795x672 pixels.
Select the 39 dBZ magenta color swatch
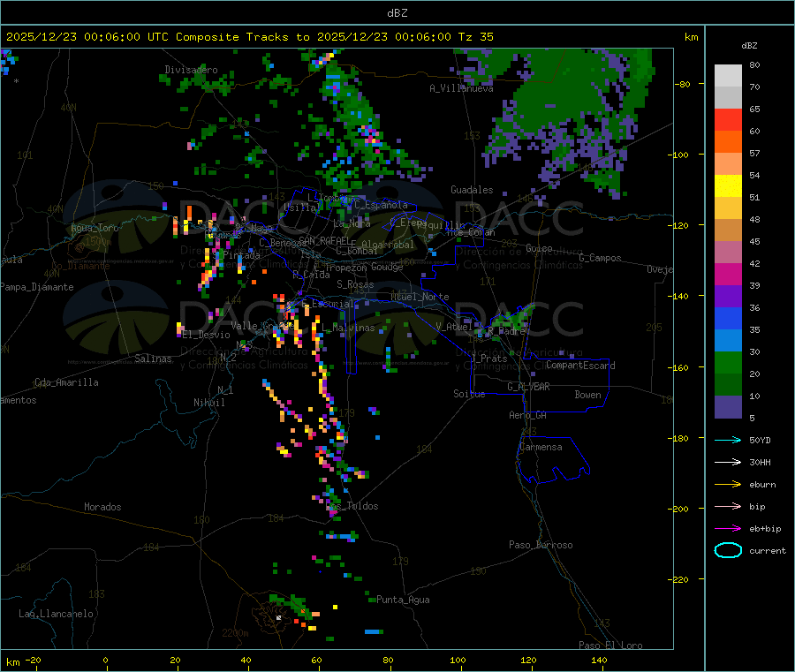[728, 274]
